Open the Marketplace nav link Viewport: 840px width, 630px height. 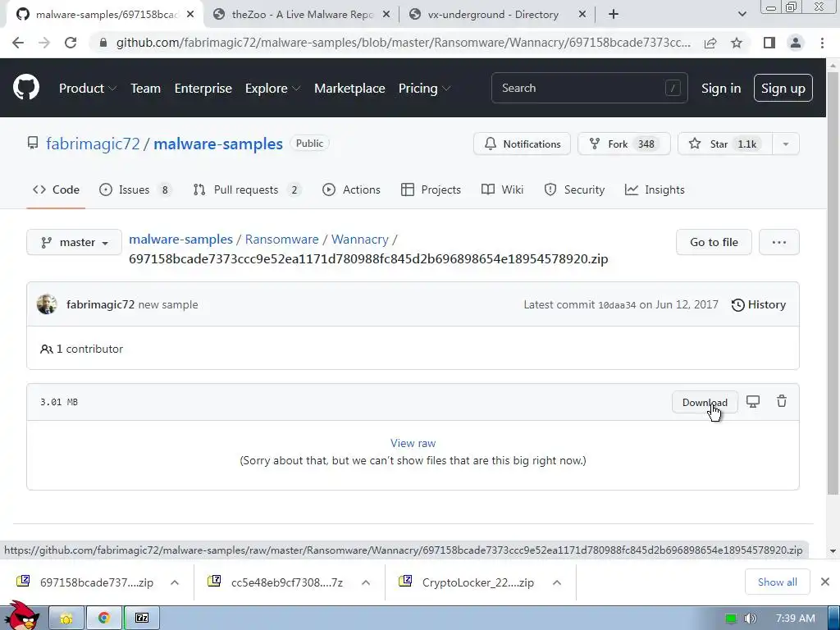[349, 89]
